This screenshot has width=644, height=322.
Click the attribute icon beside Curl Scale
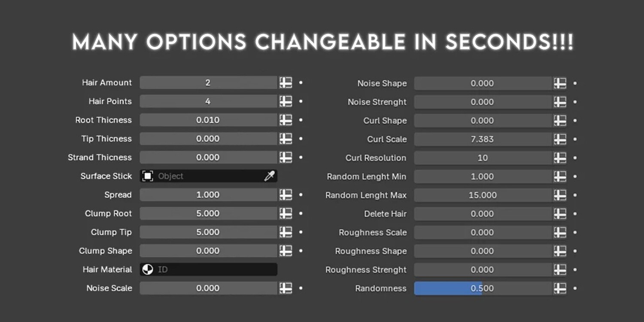(x=560, y=139)
